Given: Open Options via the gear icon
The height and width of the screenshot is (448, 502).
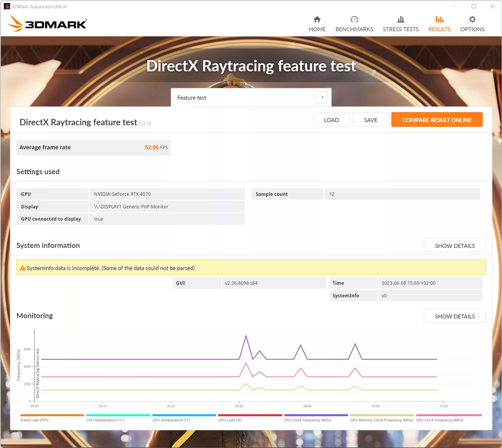Looking at the screenshot, I should click(x=472, y=19).
